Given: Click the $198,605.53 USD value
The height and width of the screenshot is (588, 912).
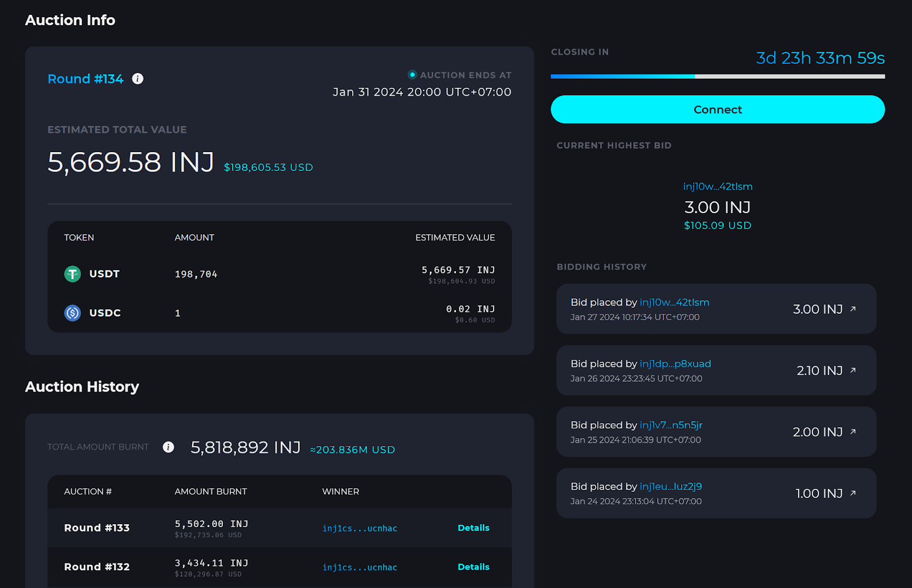Looking at the screenshot, I should click(268, 168).
